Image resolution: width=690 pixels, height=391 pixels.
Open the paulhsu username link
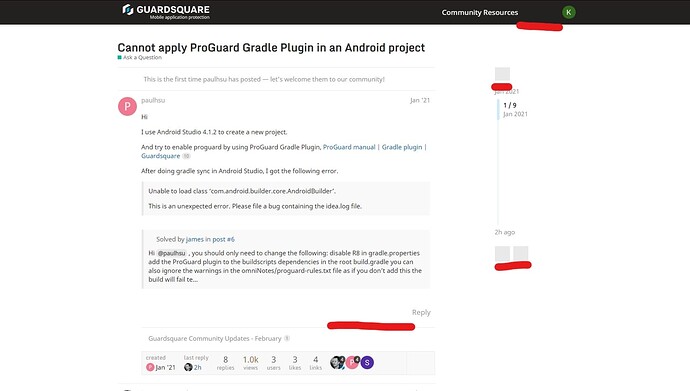point(153,100)
